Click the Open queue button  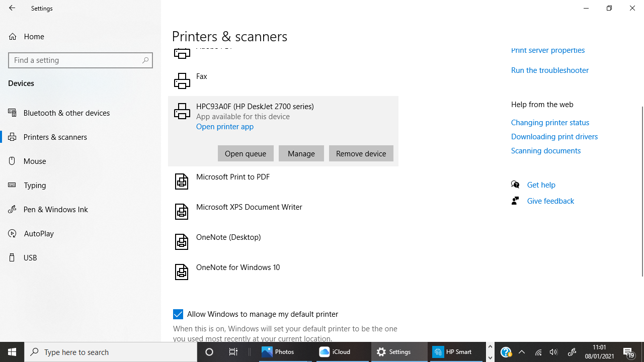pos(246,153)
